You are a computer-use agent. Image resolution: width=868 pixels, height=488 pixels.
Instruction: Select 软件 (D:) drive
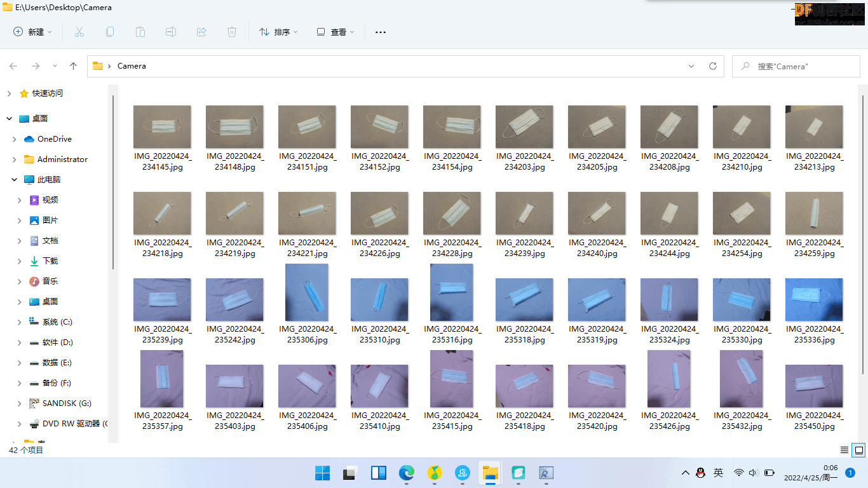click(57, 342)
